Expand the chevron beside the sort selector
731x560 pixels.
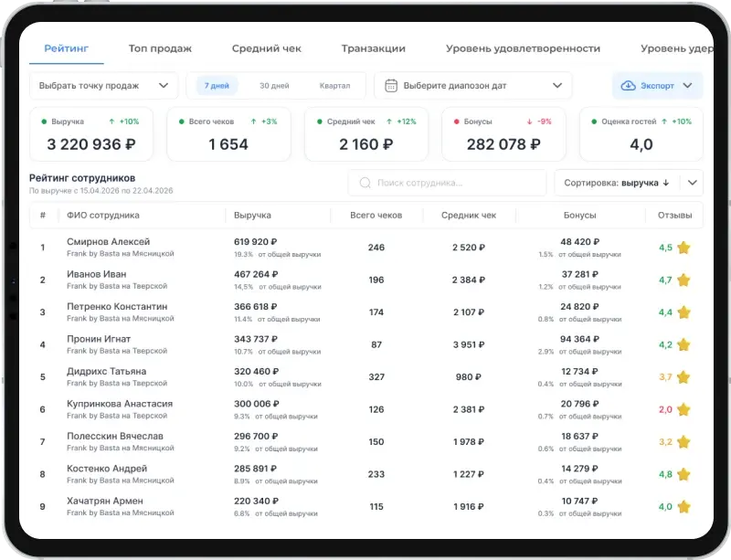[x=693, y=183]
